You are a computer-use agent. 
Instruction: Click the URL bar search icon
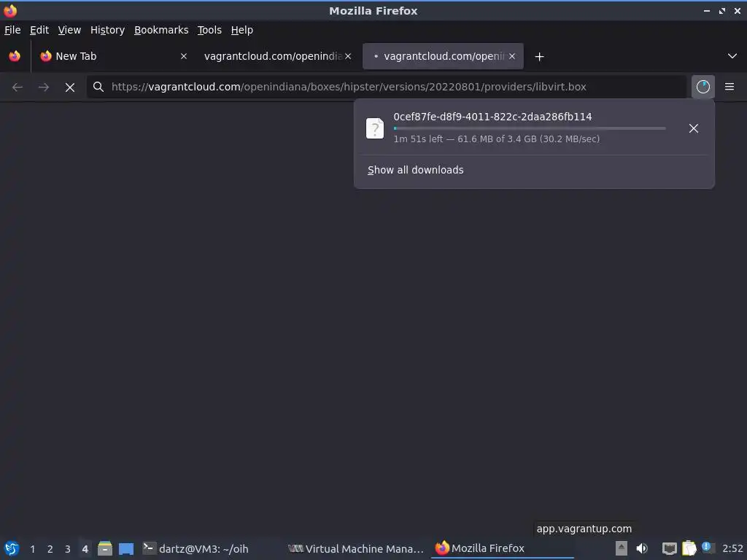[x=98, y=87]
